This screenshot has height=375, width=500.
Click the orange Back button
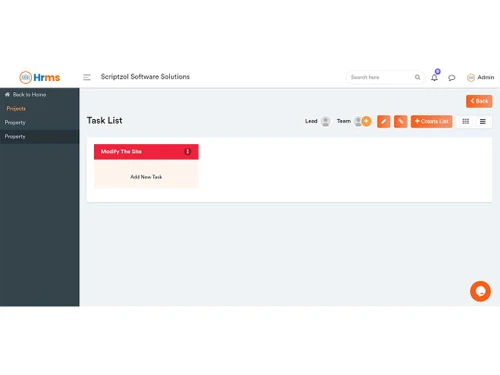pyautogui.click(x=479, y=101)
